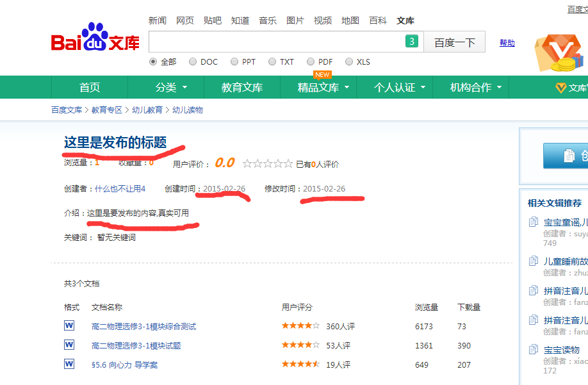Expand the 个人认证 menu

tap(395, 87)
